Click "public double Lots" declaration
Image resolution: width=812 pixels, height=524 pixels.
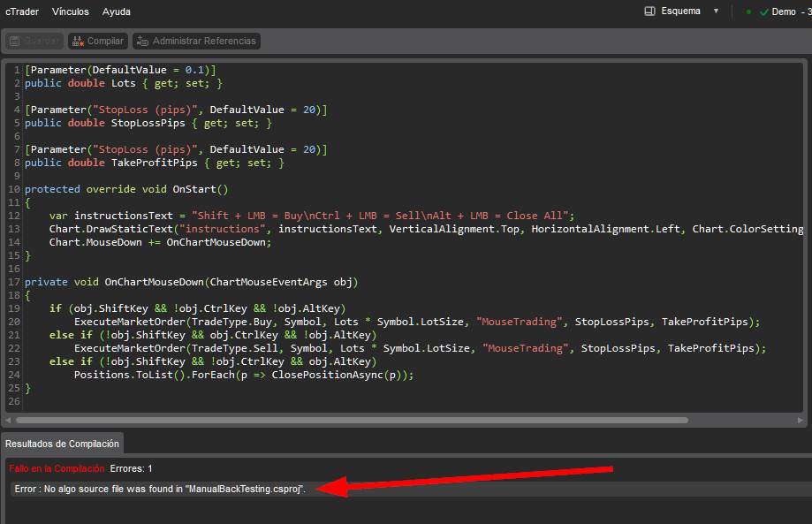80,83
